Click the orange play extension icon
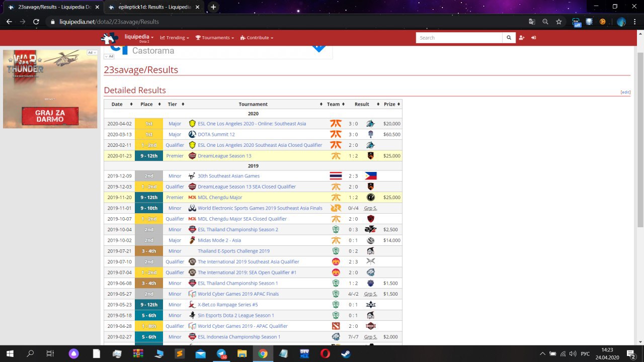Viewport: 644px width, 362px height. [x=602, y=22]
